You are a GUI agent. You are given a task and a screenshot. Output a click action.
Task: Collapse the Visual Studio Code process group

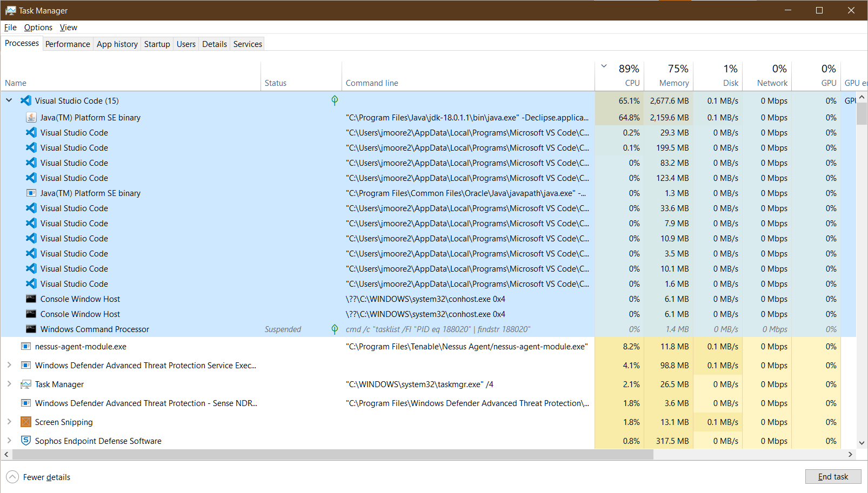click(9, 100)
